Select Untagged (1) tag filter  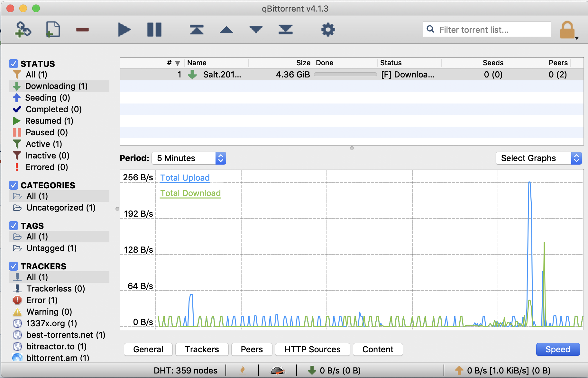[59, 248]
